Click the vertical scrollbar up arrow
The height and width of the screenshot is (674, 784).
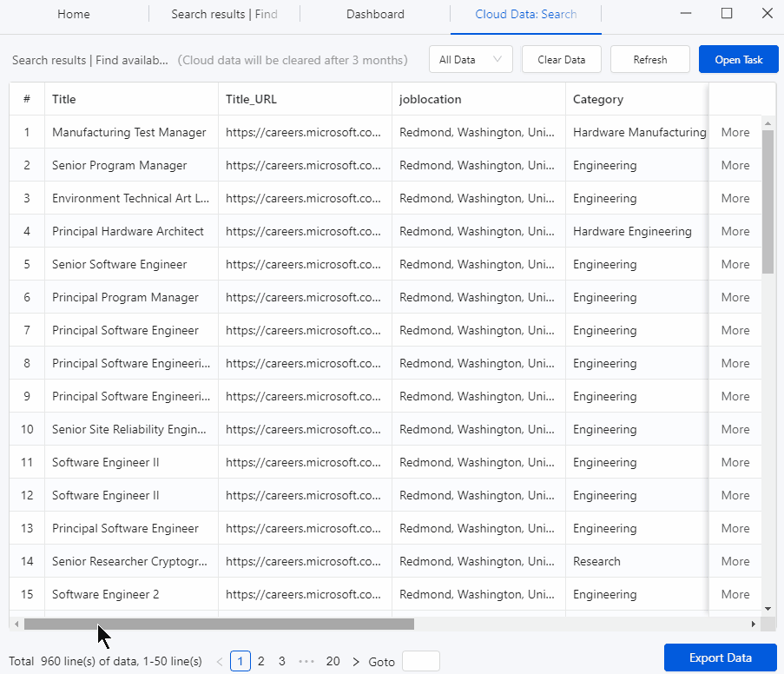point(768,122)
